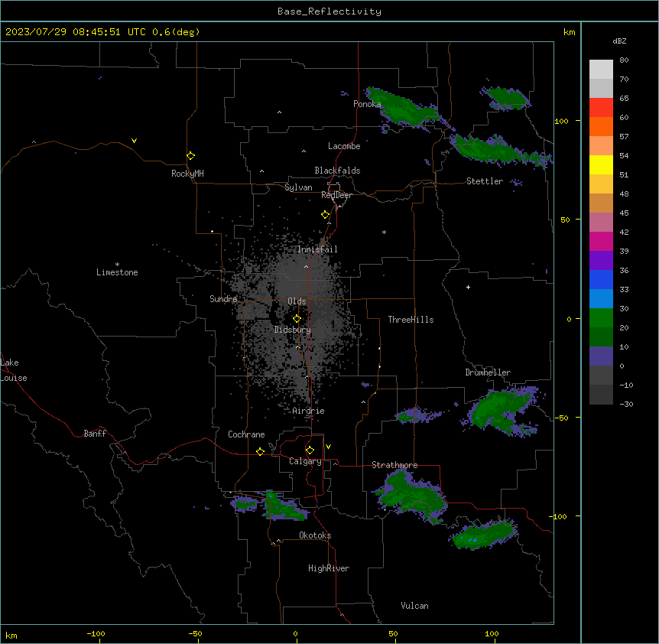The height and width of the screenshot is (644, 659).
Task: Click the 80 value on dBZ legend
Action: coord(624,60)
